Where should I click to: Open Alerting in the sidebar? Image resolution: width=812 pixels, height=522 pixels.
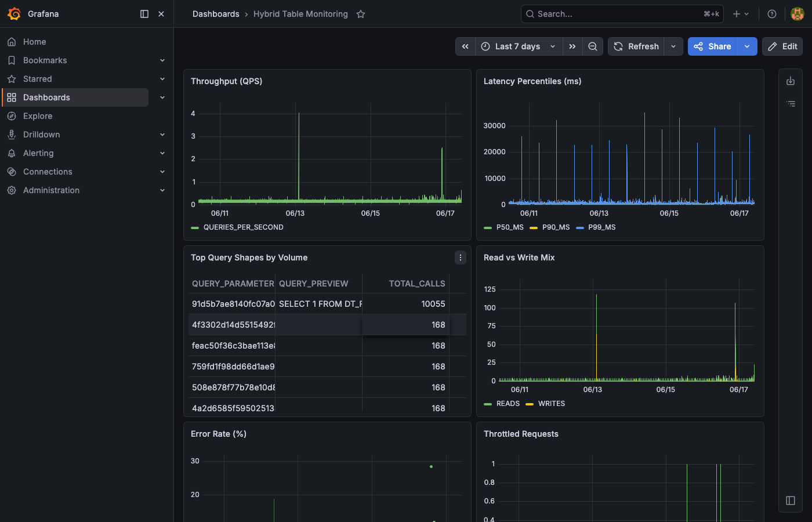pyautogui.click(x=38, y=153)
